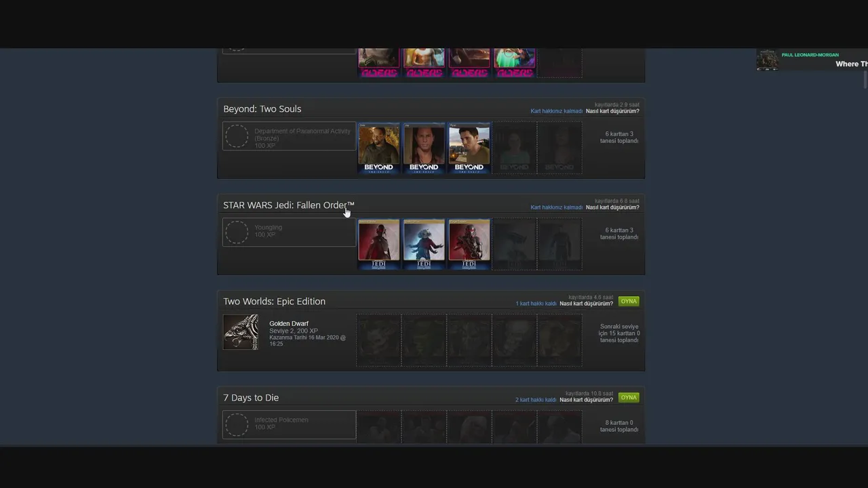
Task: Select first Jedi: Fallen Order red-robed card
Action: [378, 245]
